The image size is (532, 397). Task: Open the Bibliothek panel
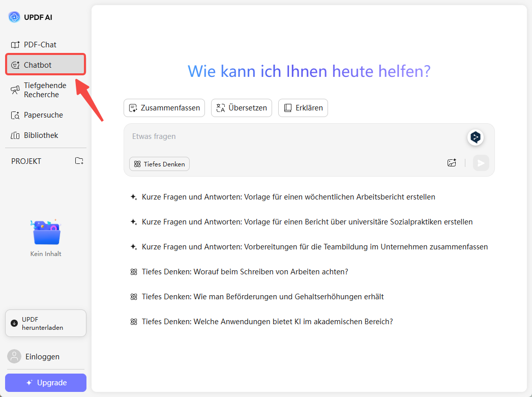[x=40, y=135]
